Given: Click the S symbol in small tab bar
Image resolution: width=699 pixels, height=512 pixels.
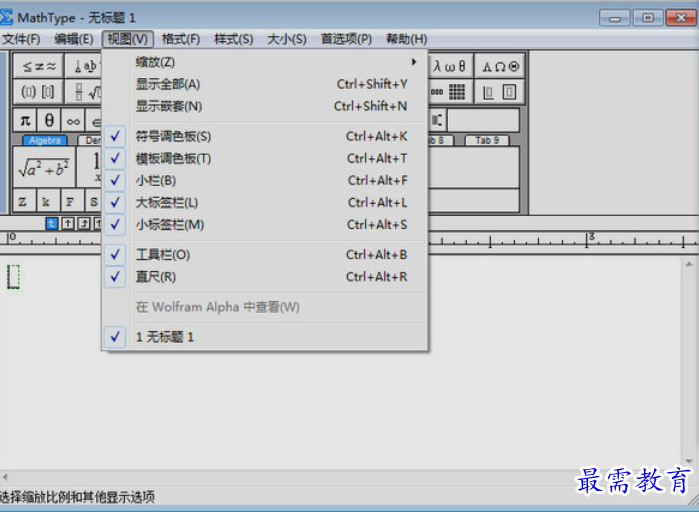Looking at the screenshot, I should coord(94,201).
